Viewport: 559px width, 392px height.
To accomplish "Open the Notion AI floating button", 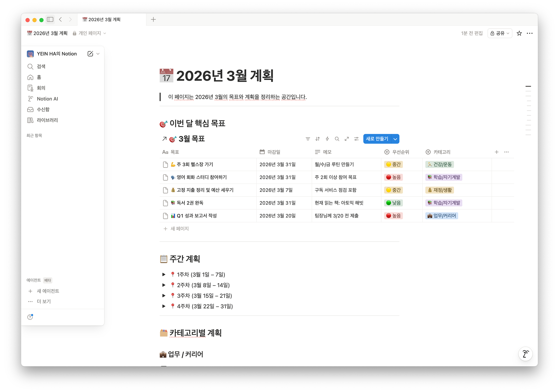I will pos(525,354).
